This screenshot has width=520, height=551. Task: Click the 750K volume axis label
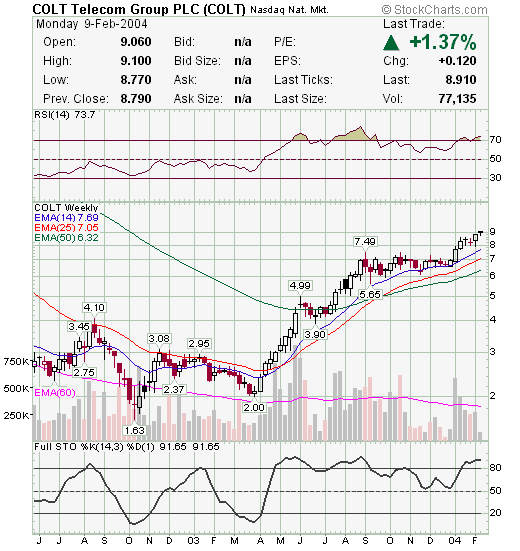[x=16, y=362]
